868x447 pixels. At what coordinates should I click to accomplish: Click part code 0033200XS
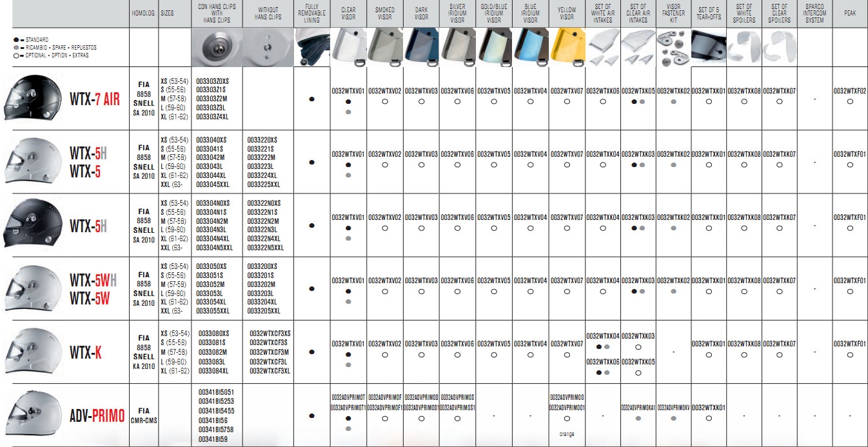(x=262, y=266)
